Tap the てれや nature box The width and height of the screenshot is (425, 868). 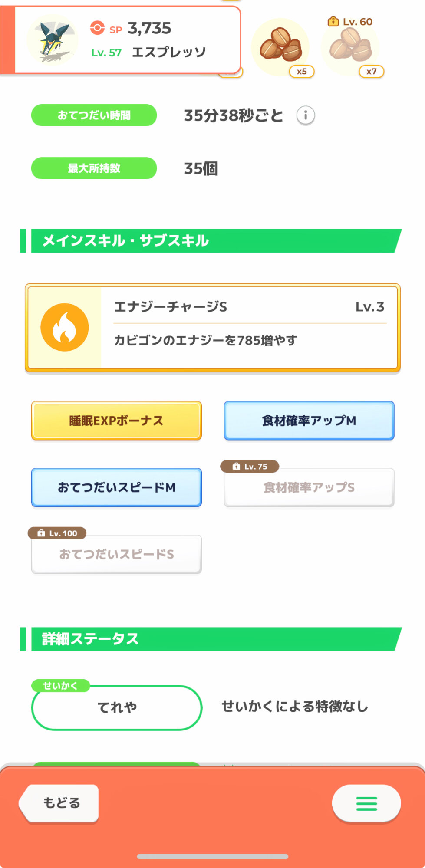117,707
